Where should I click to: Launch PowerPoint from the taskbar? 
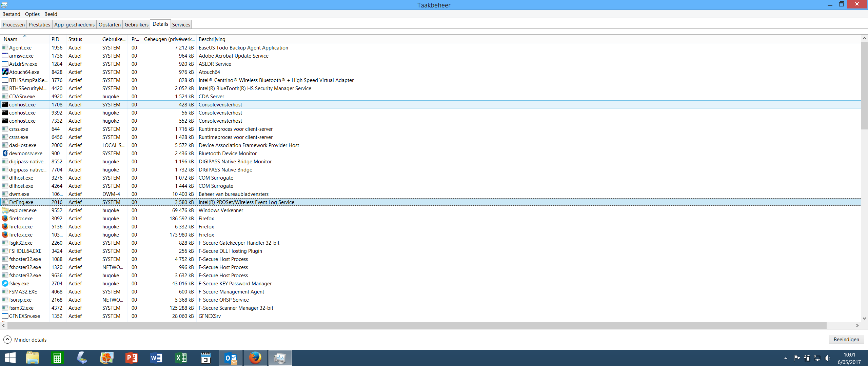132,358
